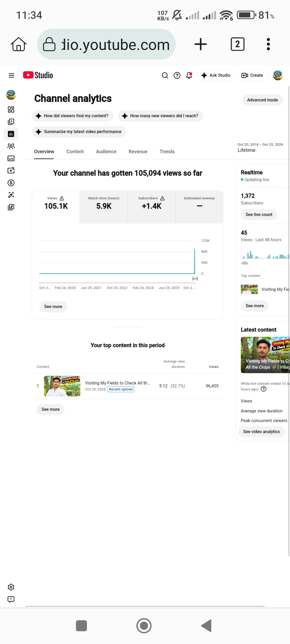290x644 pixels.
Task: Open Community sidebar icon
Action: pyautogui.click(x=11, y=146)
